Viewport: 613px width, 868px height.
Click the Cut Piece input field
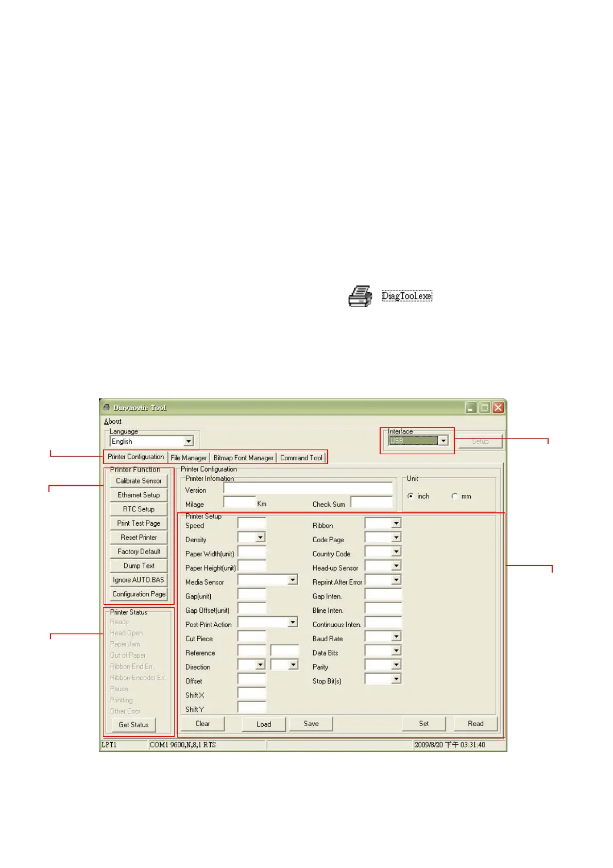[x=252, y=637]
